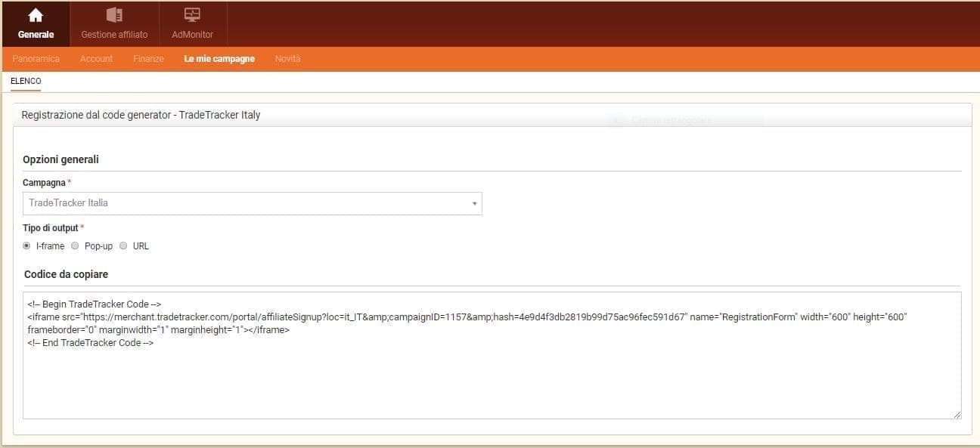Click the 'Opzioni generali' heading
Image resolution: width=980 pixels, height=448 pixels.
pos(60,159)
